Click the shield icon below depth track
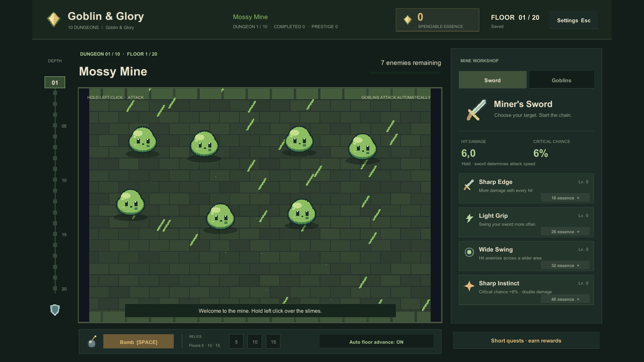 (55, 310)
